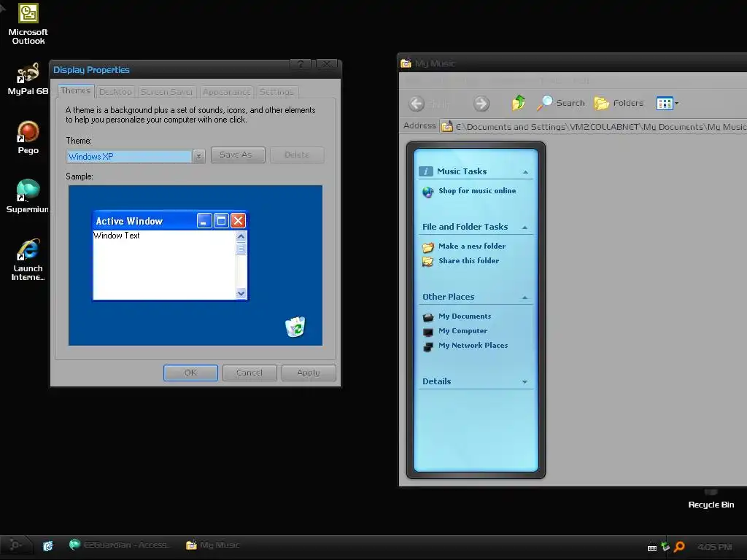Collapse the Music Tasks section

(525, 172)
